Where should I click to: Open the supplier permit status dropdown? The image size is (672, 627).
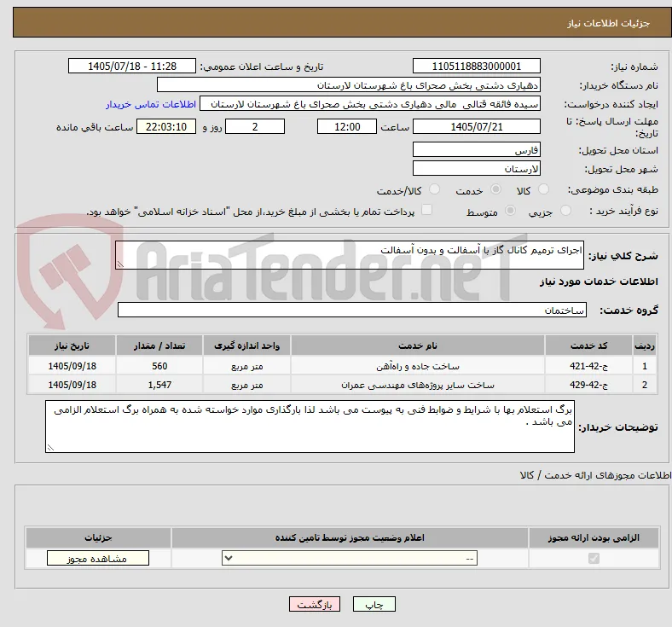coord(350,558)
